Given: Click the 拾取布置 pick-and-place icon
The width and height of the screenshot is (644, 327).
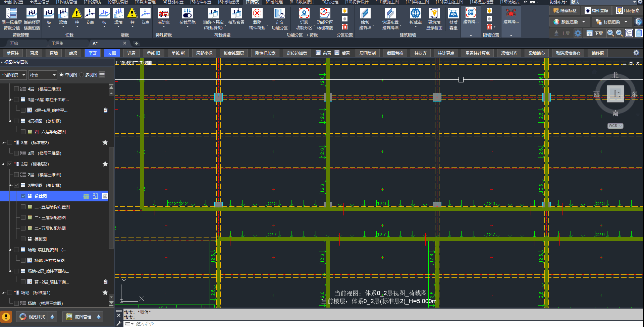Looking at the screenshot, I should (x=236, y=14).
